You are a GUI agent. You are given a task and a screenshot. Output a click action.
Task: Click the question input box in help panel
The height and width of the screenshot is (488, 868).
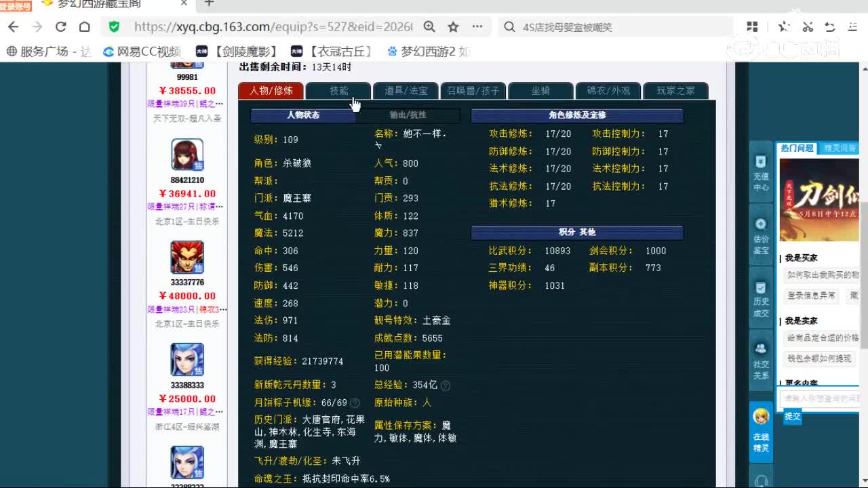[x=821, y=399]
